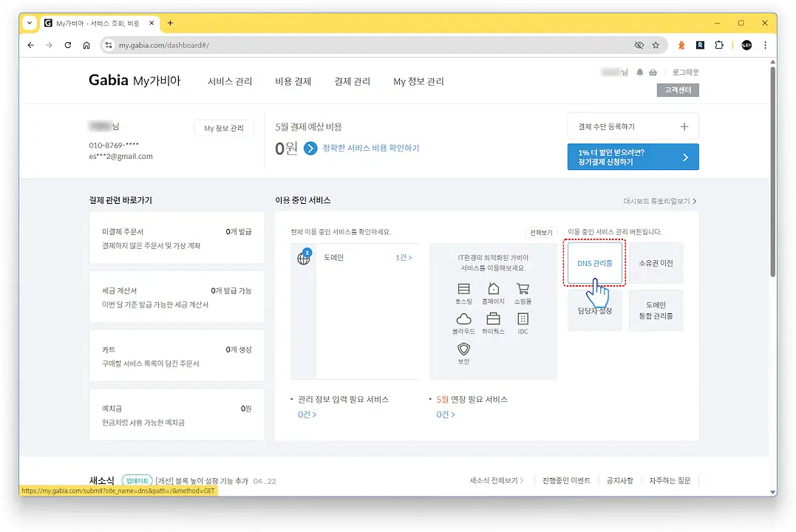Viewport: 796px width, 532px height.
Task: Open the 세금 계산서 card
Action: [x=177, y=297]
